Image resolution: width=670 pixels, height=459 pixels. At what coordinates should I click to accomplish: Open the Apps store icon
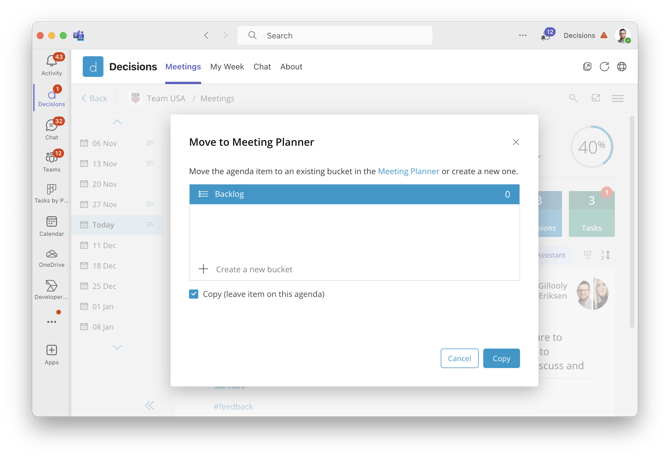click(51, 354)
